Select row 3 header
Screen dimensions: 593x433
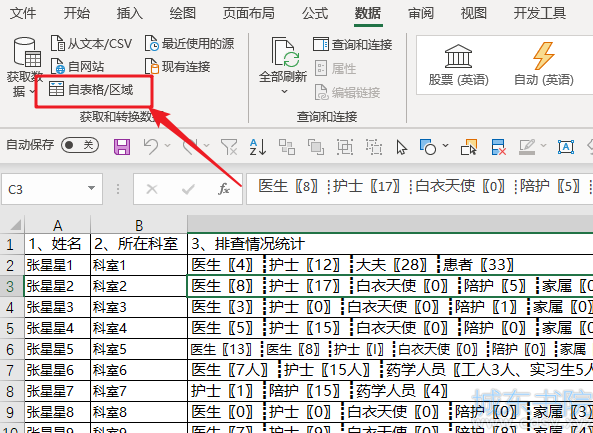coord(12,286)
